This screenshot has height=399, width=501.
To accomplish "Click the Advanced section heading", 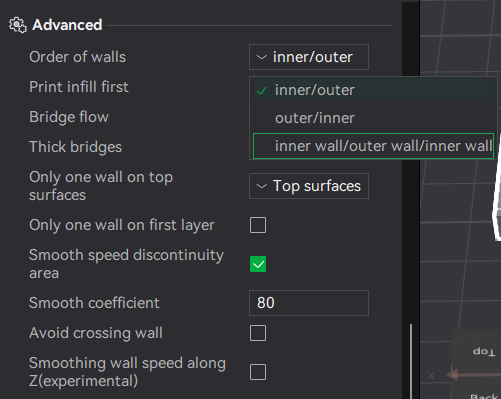I will tap(67, 25).
